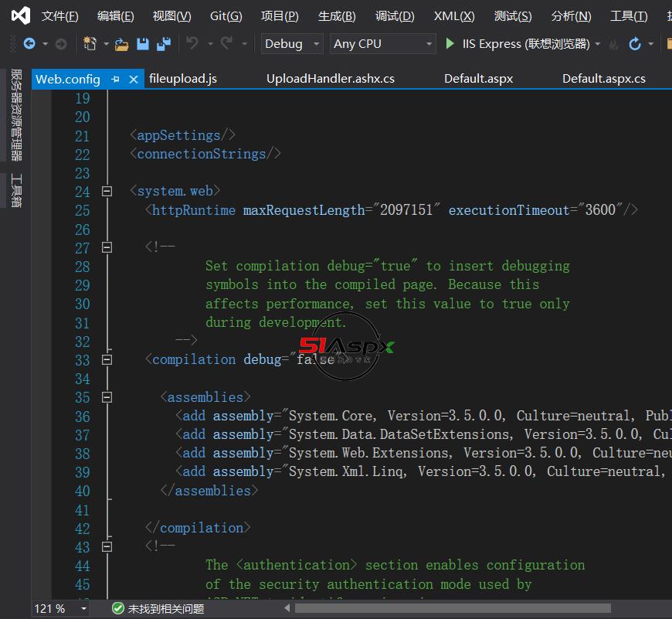Open the Git(G) menu
The image size is (672, 619).
pyautogui.click(x=226, y=16)
